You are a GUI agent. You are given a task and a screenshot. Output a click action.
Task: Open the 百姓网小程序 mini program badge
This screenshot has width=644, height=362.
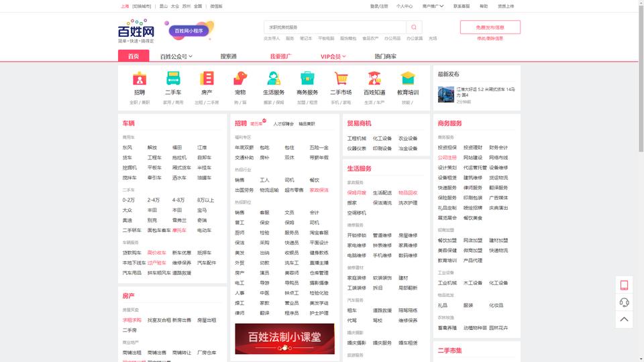pos(189,31)
